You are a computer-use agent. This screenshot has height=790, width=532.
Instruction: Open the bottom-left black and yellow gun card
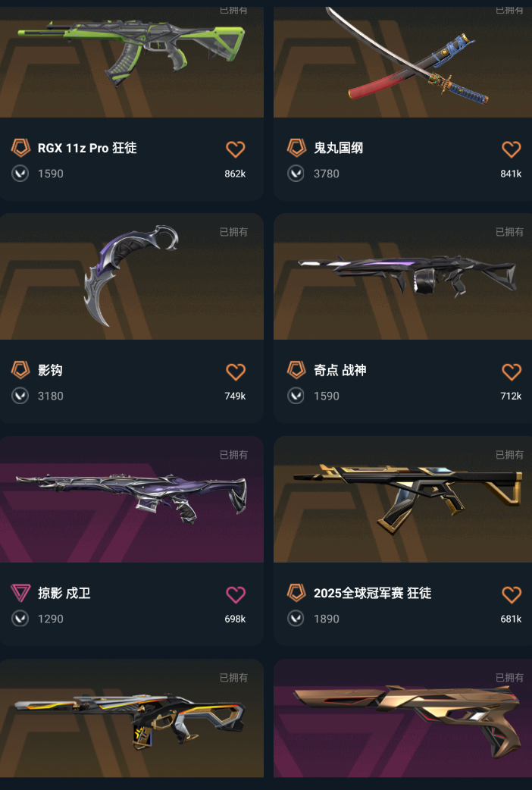tap(132, 718)
